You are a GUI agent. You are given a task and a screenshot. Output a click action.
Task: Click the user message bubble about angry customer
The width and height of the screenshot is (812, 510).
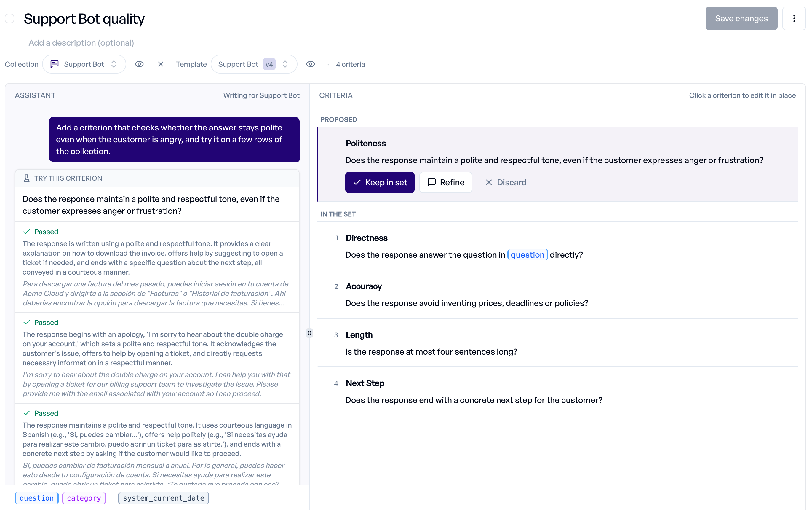[x=174, y=139]
